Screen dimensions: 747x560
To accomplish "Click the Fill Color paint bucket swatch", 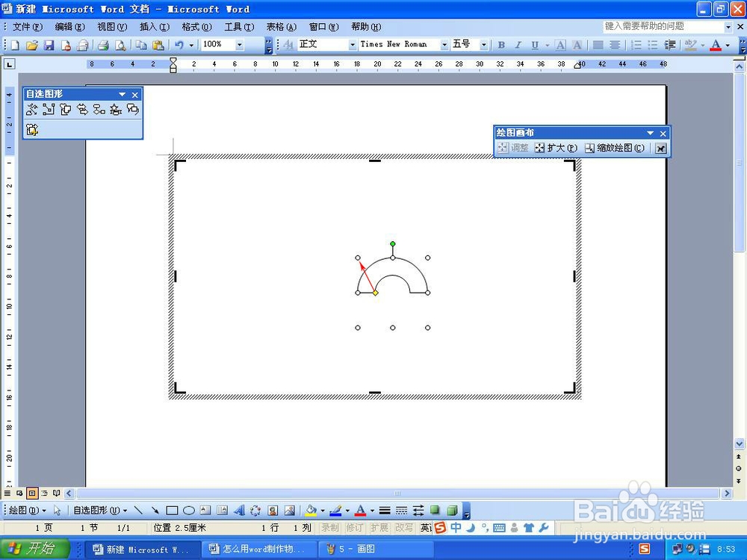I will pyautogui.click(x=311, y=511).
